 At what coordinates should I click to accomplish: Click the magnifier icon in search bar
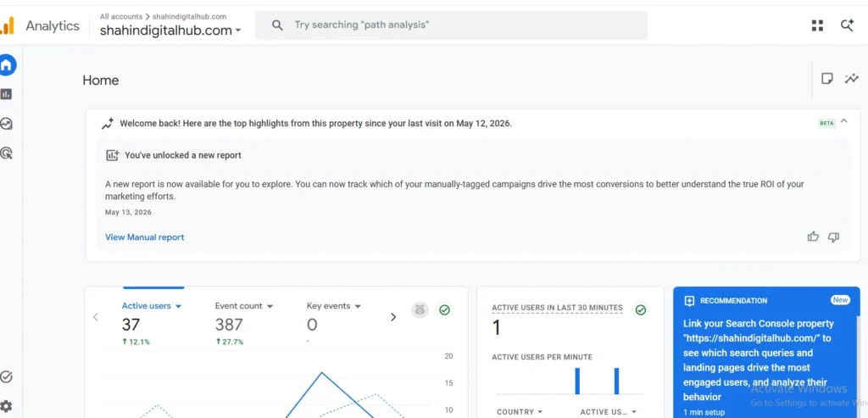277,25
